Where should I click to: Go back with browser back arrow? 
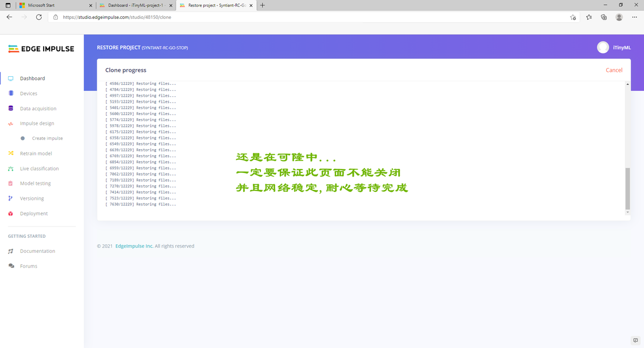(9, 17)
